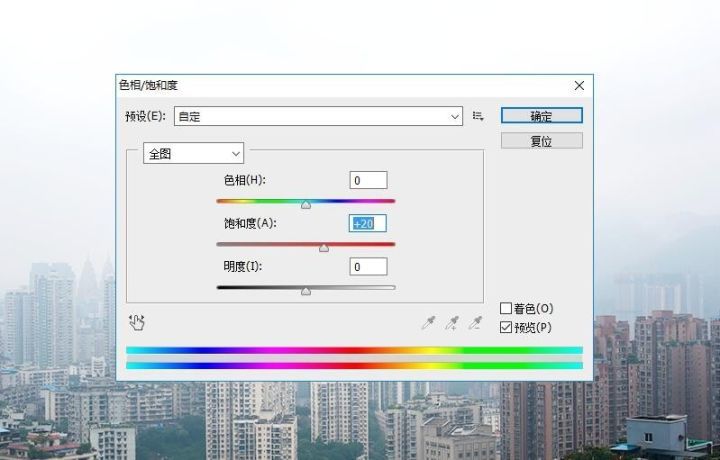
Task: Click the 预设(E) label text
Action: [x=145, y=116]
